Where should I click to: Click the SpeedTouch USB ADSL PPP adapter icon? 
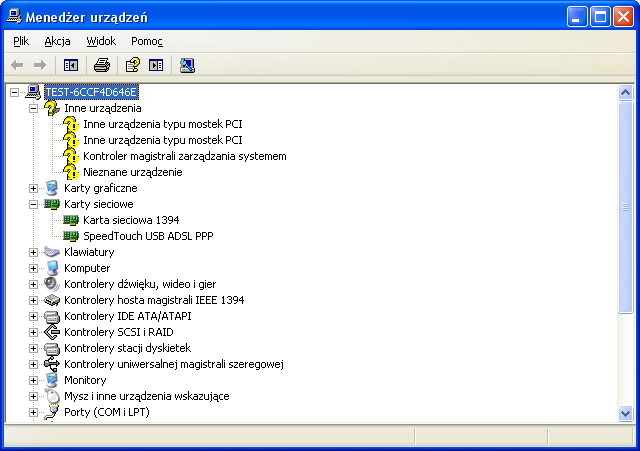pos(71,236)
